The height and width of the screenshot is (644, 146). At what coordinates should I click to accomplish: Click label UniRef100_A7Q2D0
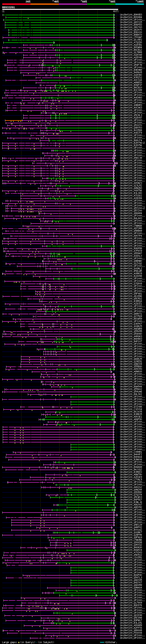[131, 42]
